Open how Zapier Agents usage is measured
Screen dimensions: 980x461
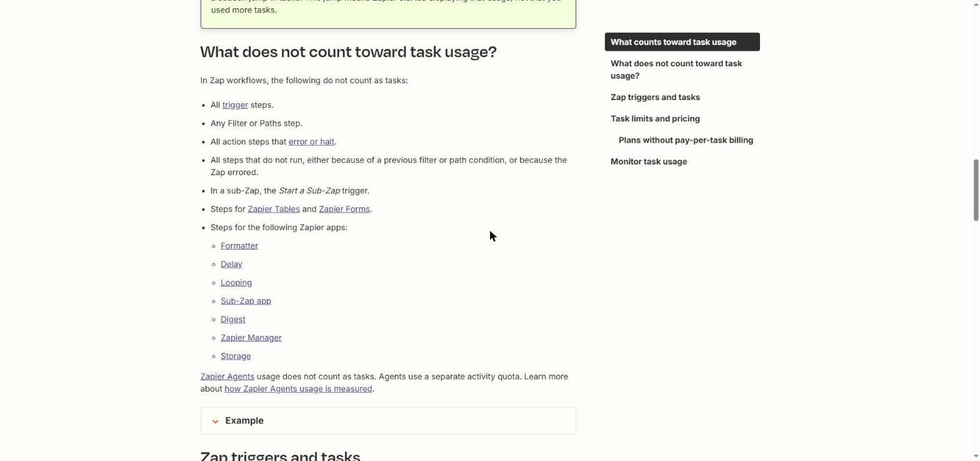click(298, 389)
